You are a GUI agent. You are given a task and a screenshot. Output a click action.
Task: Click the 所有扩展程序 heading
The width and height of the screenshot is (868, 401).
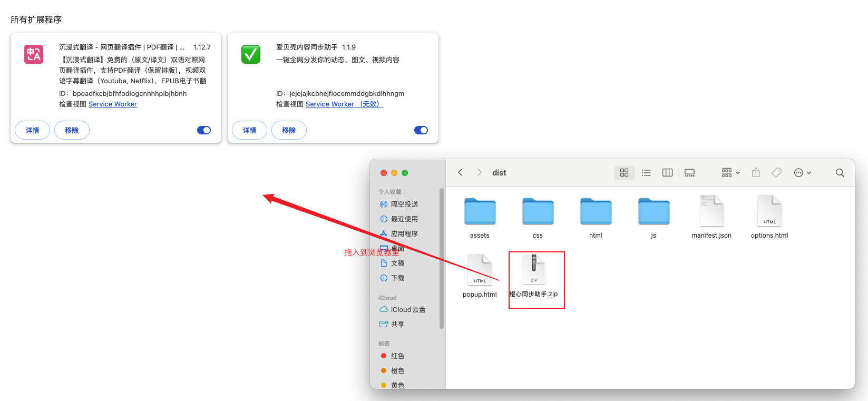[36, 19]
